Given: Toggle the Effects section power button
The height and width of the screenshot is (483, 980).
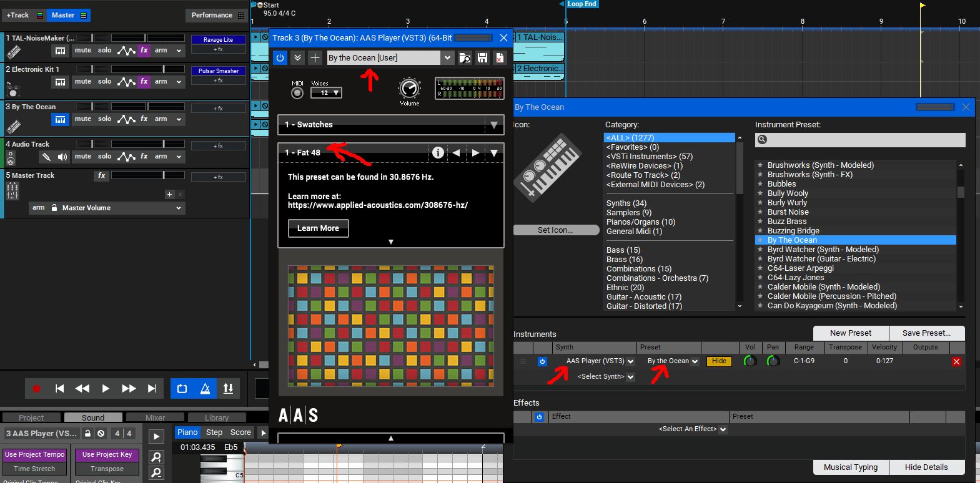Looking at the screenshot, I should (540, 417).
